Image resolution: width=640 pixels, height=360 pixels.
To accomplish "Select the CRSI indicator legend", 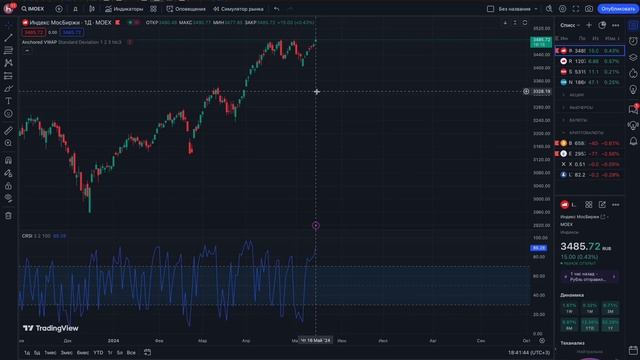I will [44, 236].
